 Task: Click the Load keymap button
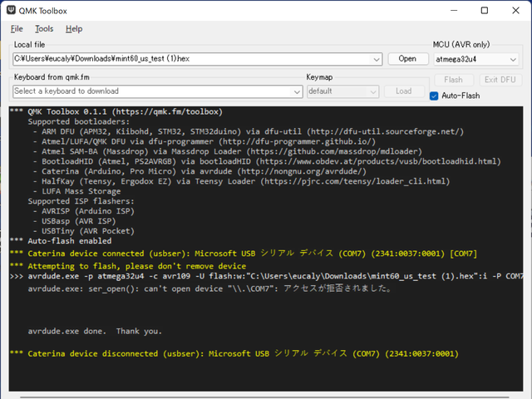403,91
